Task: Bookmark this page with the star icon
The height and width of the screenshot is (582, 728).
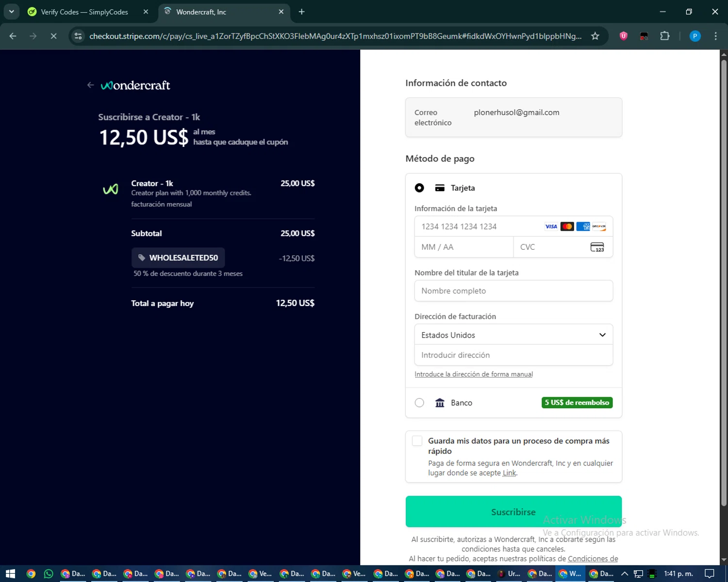Action: (595, 36)
